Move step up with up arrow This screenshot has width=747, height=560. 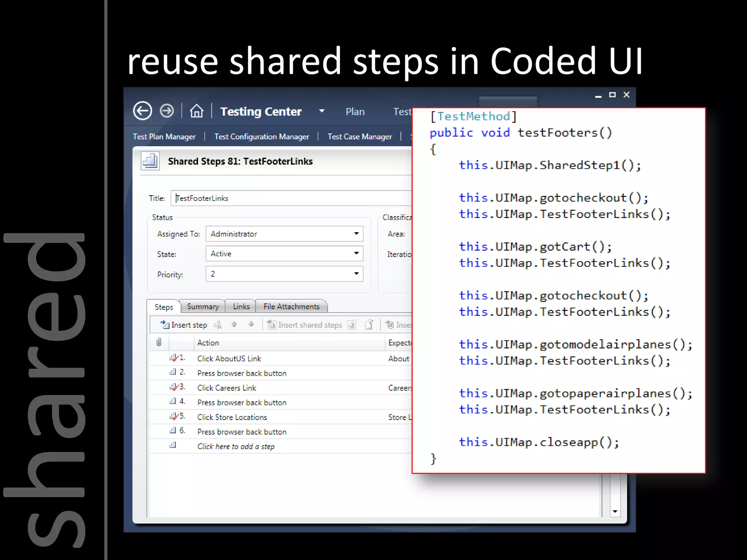(x=234, y=324)
